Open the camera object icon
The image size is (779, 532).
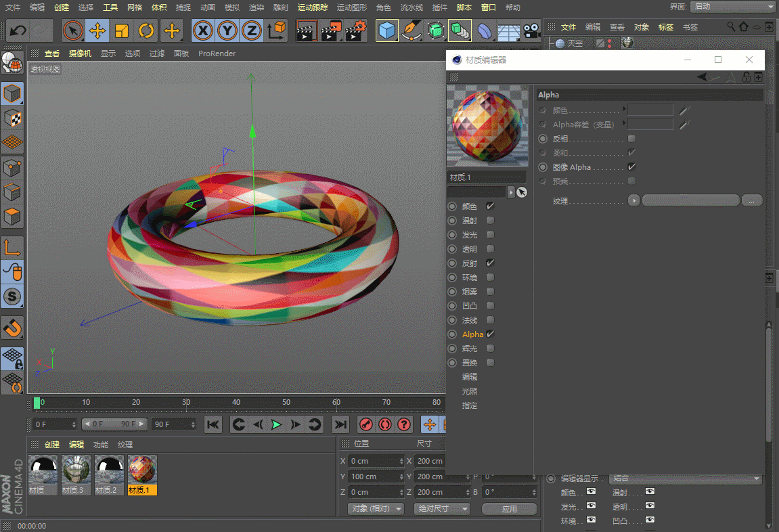pyautogui.click(x=532, y=30)
